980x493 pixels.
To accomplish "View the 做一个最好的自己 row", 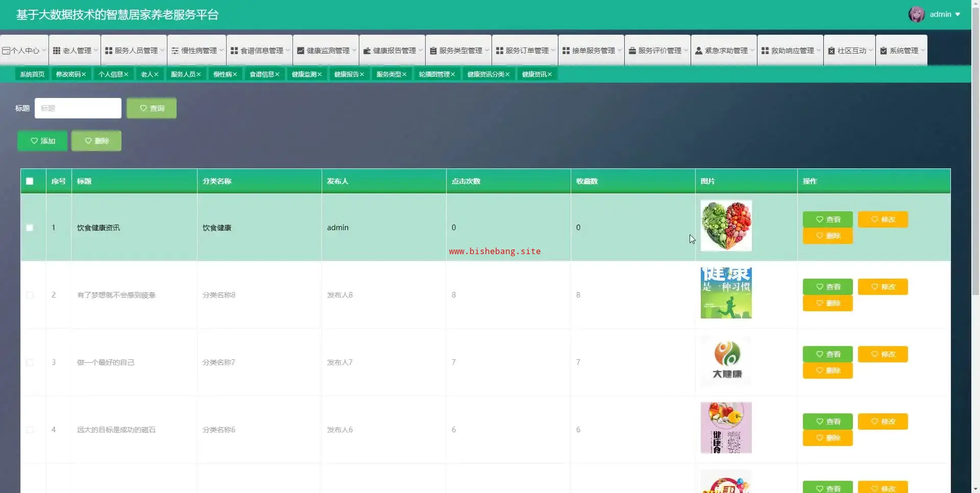I will [x=828, y=354].
